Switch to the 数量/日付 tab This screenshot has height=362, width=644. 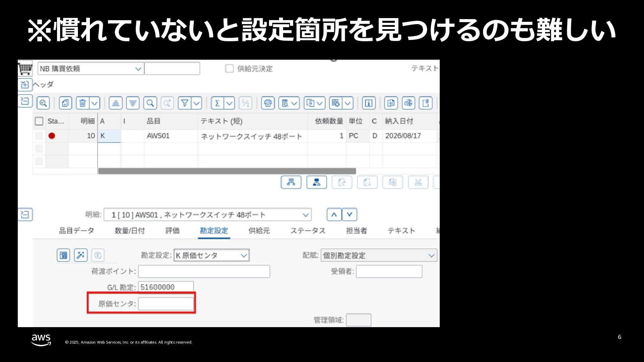pos(130,231)
